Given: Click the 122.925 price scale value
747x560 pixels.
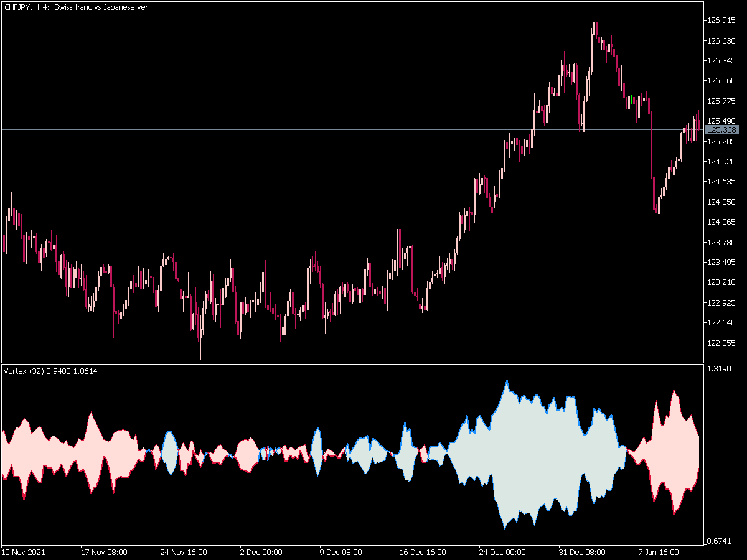Looking at the screenshot, I should 722,303.
